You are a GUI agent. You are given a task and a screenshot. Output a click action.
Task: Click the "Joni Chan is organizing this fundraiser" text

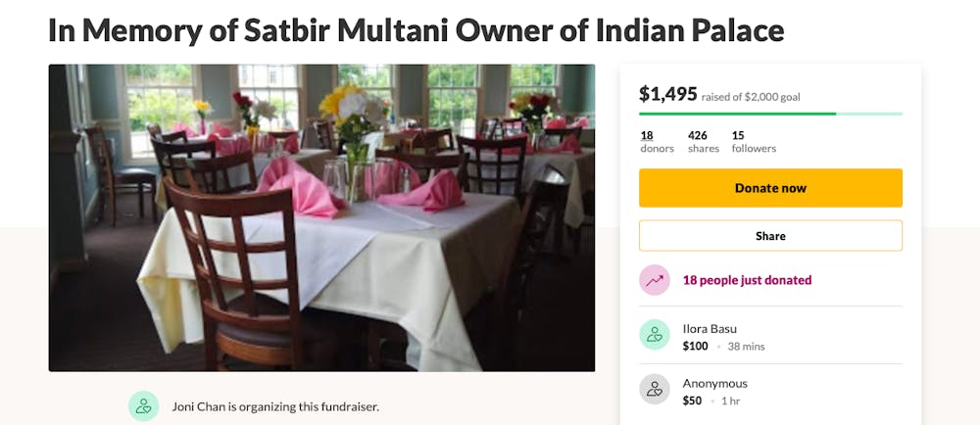coord(274,406)
